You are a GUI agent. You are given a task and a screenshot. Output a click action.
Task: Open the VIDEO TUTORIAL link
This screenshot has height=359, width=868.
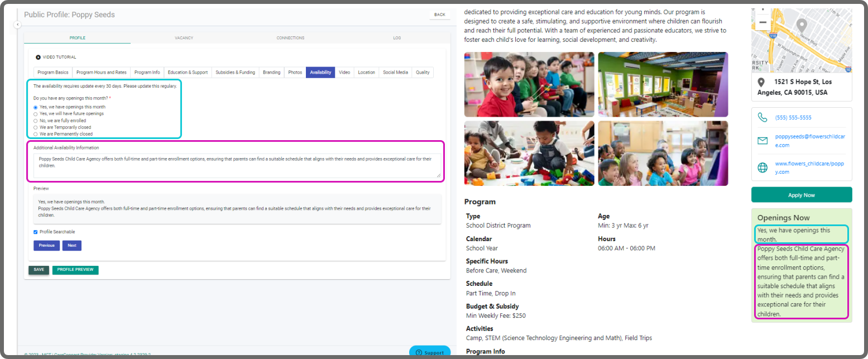tap(59, 57)
